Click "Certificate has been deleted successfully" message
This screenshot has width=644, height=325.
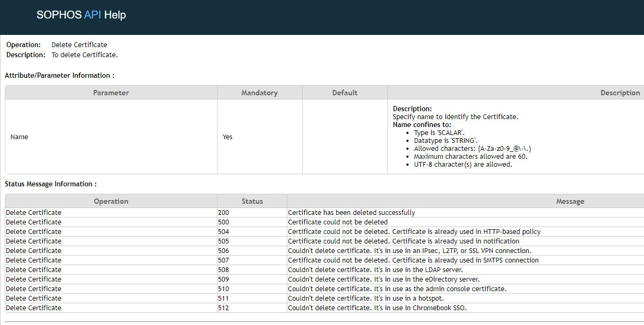tap(351, 213)
